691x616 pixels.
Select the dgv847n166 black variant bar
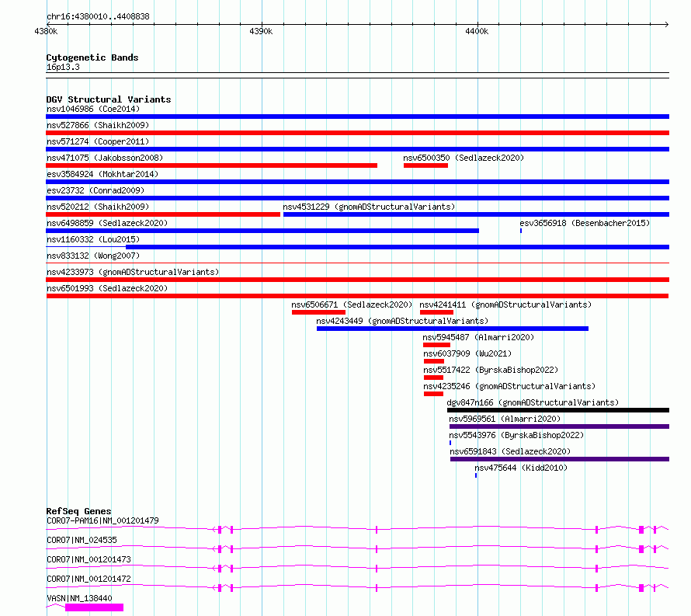pos(558,410)
